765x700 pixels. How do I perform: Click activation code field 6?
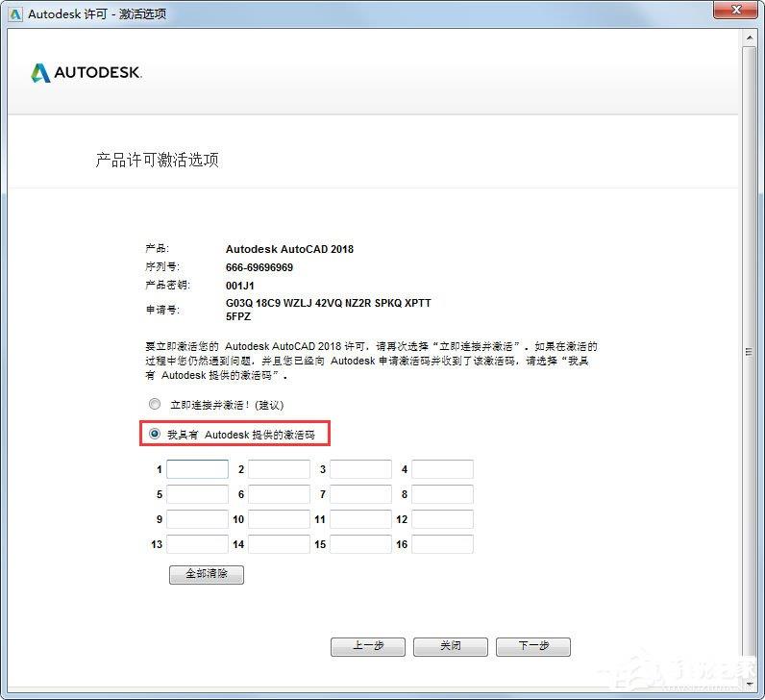point(279,494)
